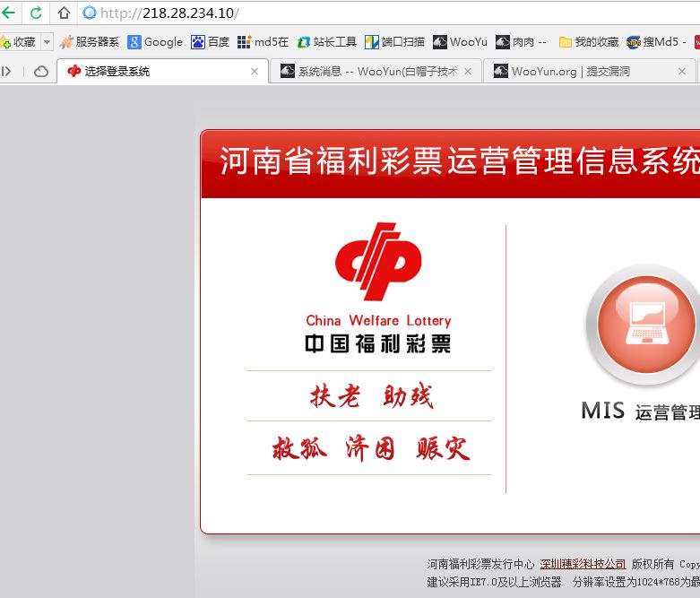Viewport: 700px width, 598px height.
Task: Close the 系统消息 -- WooYun tab
Action: 468,72
